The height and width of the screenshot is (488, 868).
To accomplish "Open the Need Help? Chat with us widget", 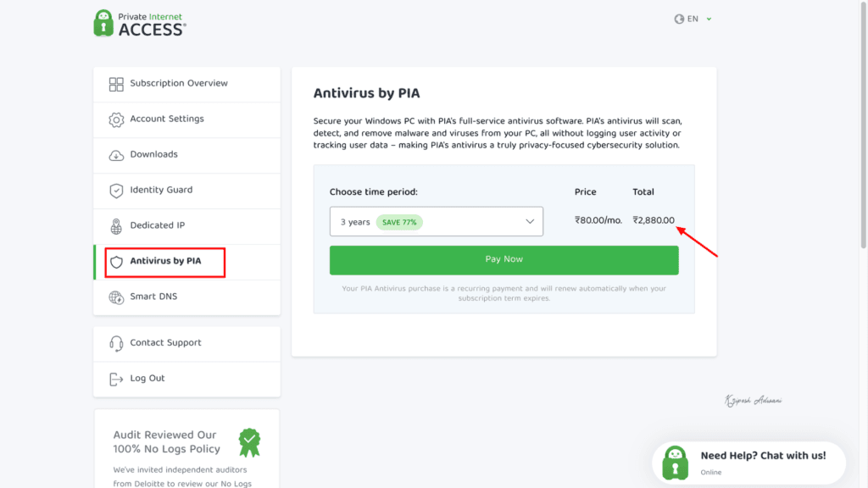I will (x=749, y=463).
